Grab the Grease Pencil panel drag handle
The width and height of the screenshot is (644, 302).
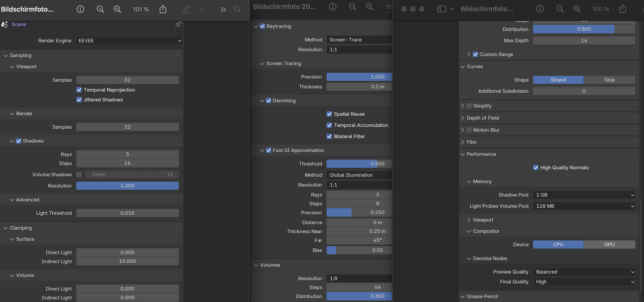tap(634, 296)
